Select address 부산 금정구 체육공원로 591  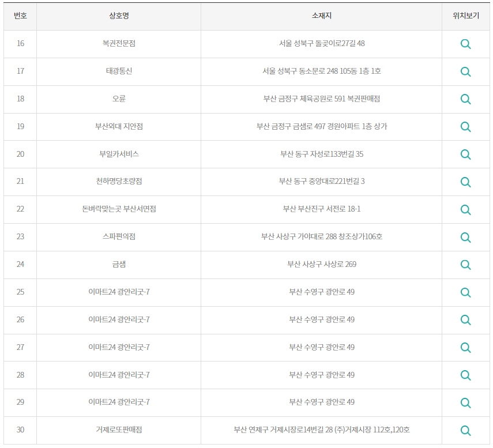[x=322, y=99]
